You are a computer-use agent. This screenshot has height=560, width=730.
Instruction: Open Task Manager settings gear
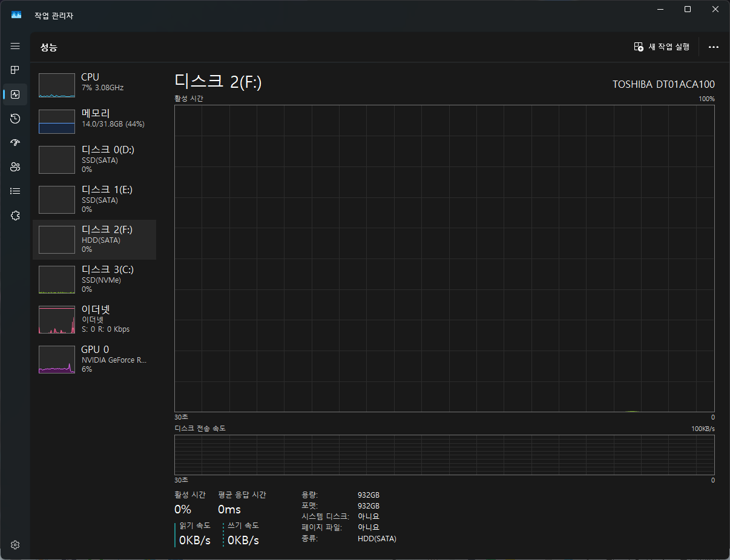tap(15, 545)
